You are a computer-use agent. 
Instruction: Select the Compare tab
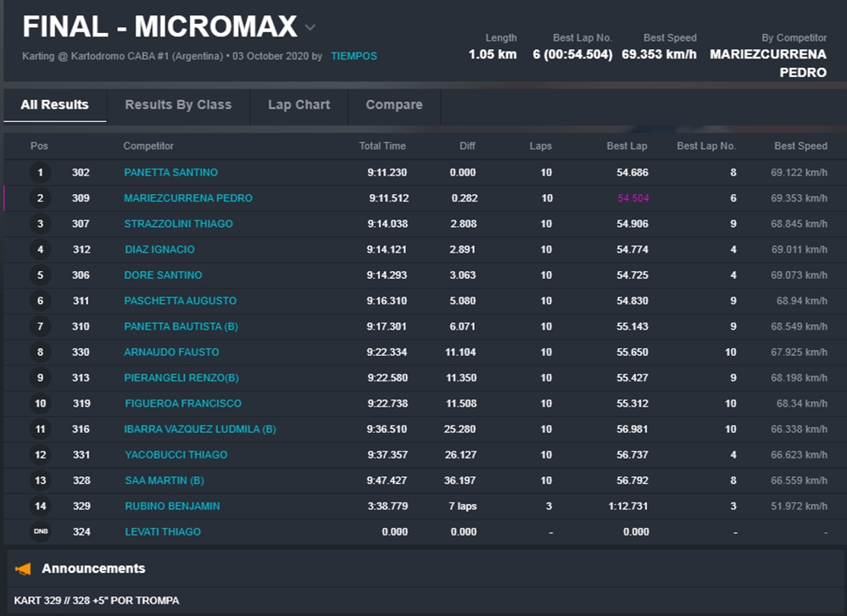tap(393, 105)
